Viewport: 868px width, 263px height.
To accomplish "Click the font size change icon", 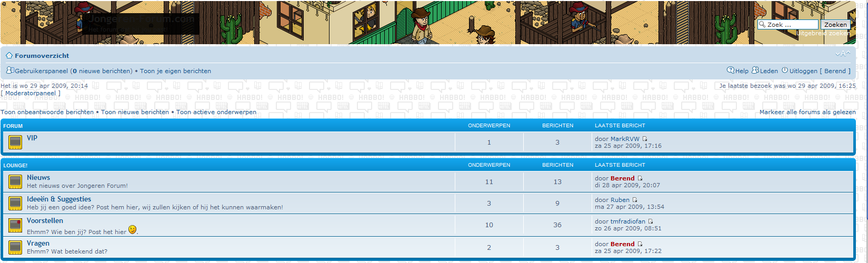I will click(x=843, y=53).
